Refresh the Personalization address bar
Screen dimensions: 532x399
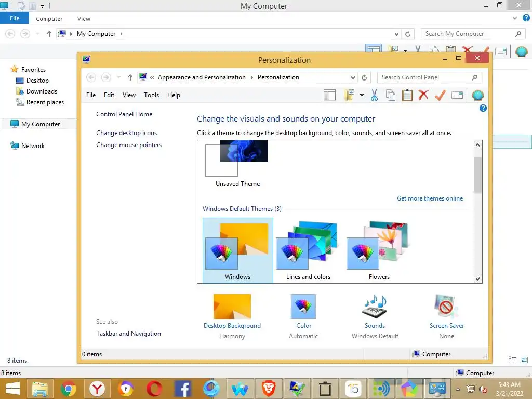[x=364, y=78]
